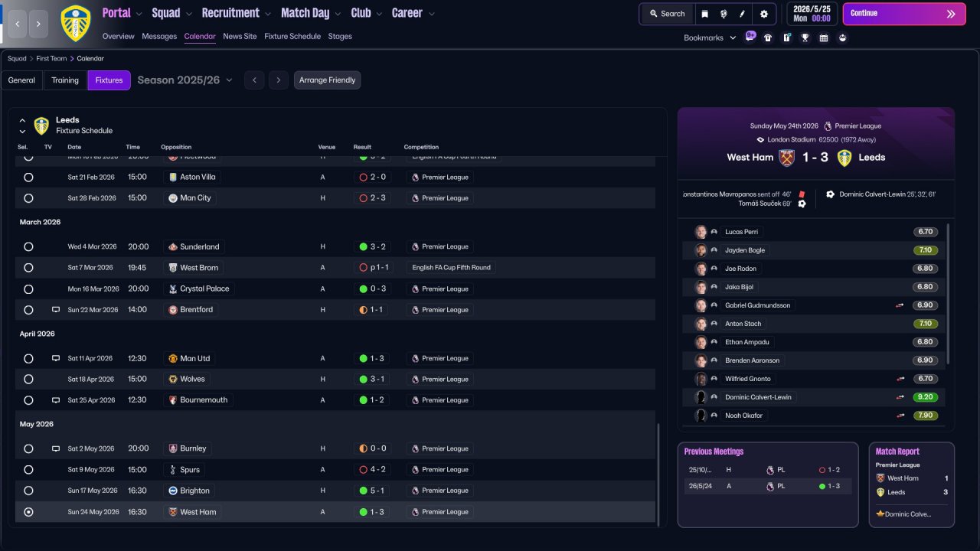The image size is (980, 551).
Task: Switch to the Training calendar view
Action: point(65,80)
